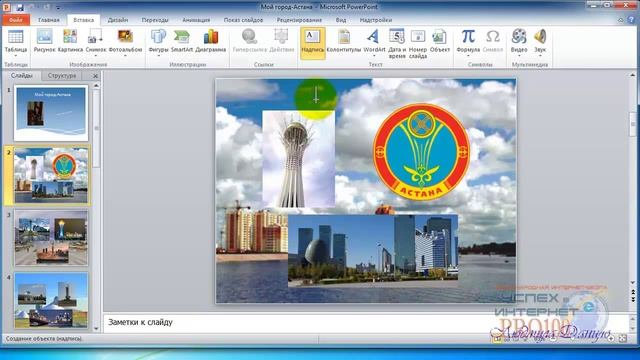
Task: Select slide 3 thumbnail
Action: point(51,238)
